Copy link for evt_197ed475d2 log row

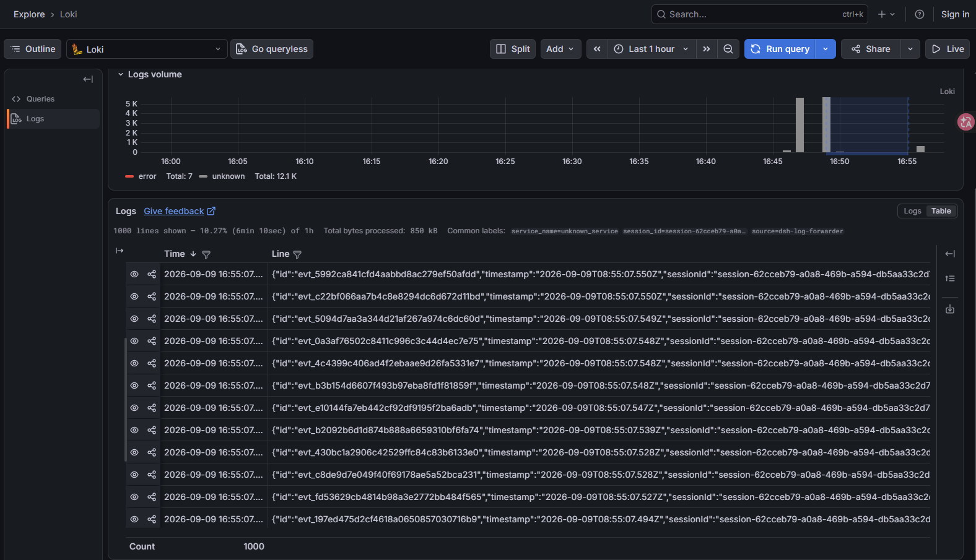tap(152, 519)
